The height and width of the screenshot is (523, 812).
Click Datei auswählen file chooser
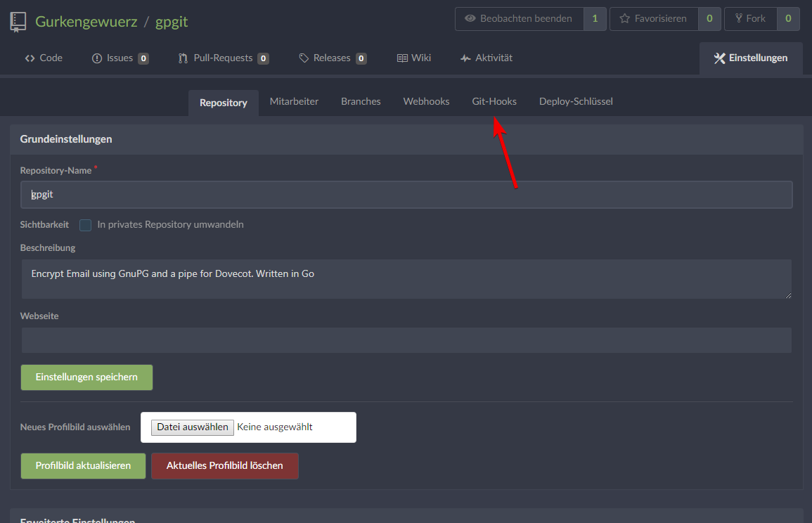pyautogui.click(x=193, y=427)
